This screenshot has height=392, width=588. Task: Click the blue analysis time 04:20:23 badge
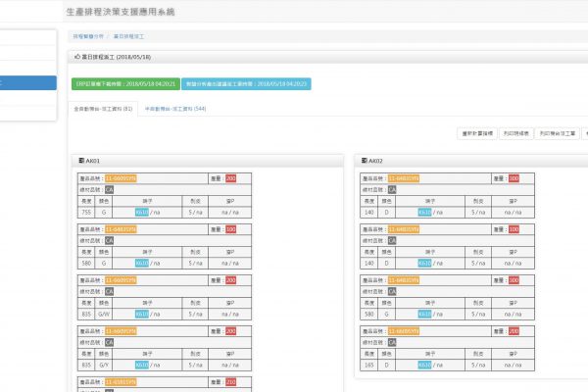click(x=246, y=84)
